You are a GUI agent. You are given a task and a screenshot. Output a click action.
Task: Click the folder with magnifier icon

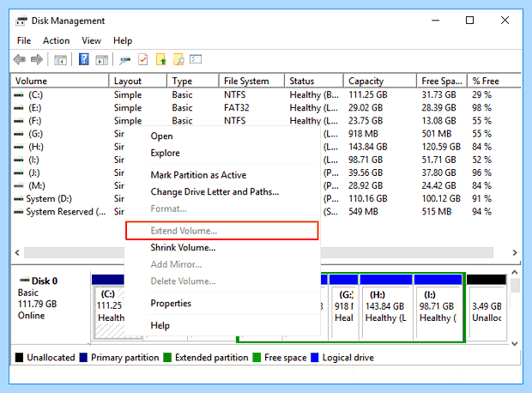tap(178, 59)
